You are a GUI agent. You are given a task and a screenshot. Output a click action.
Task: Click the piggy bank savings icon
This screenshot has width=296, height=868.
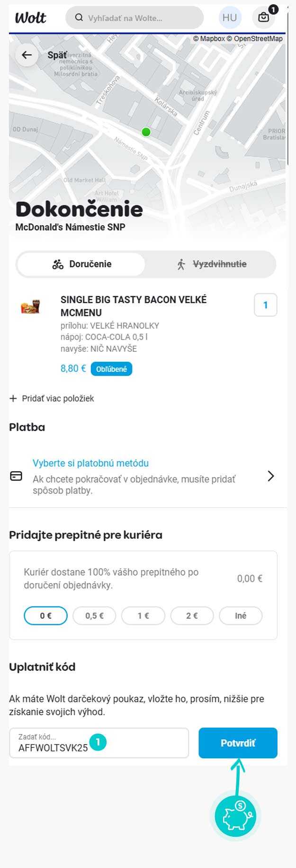coord(235,816)
